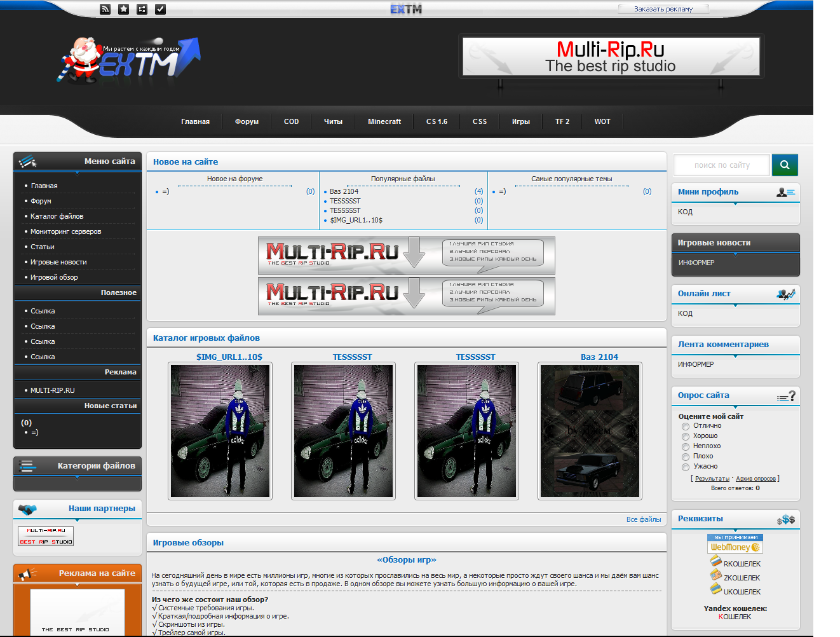
Task: Click the Мини профиль user icon
Action: [x=785, y=192]
